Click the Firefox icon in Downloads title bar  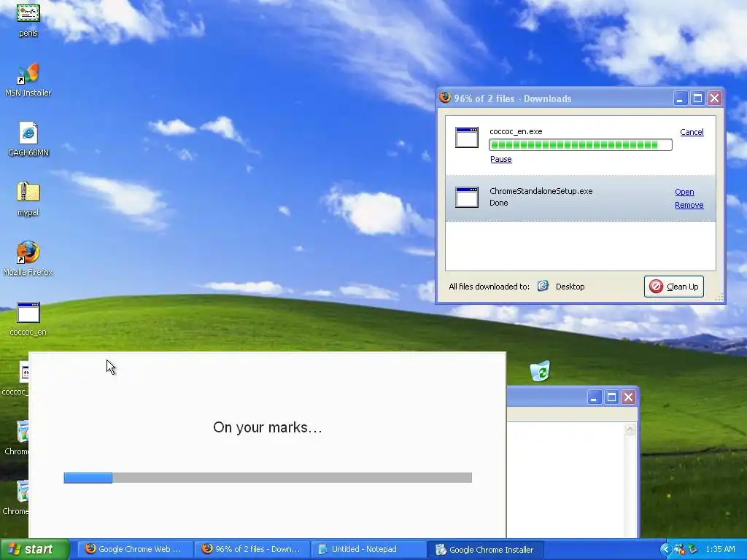tap(445, 98)
